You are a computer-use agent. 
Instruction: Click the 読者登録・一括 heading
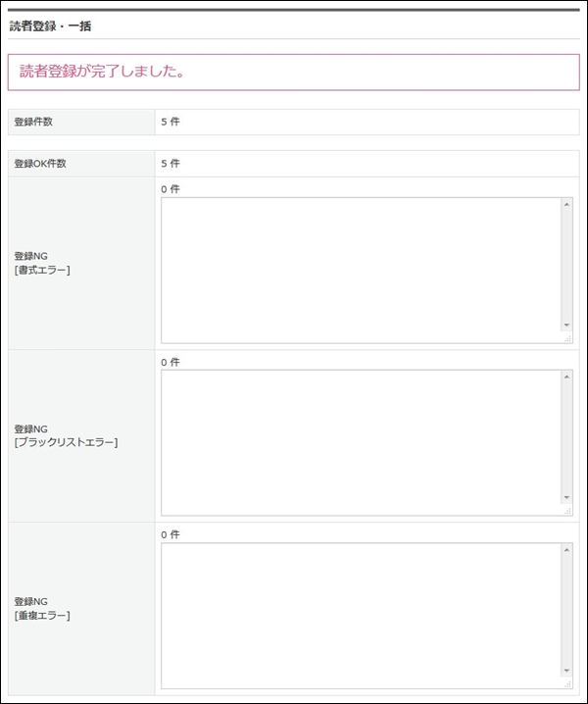tap(50, 26)
